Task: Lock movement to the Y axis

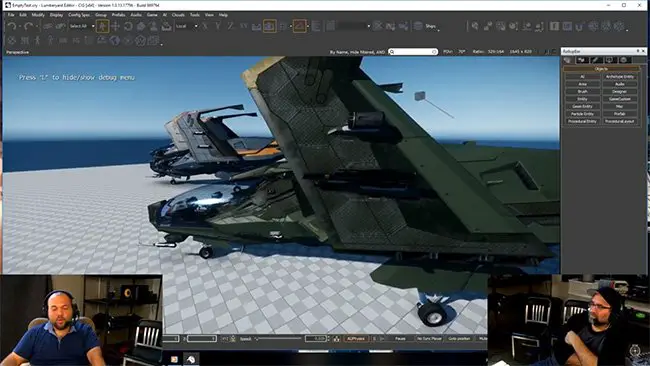Action: [218, 26]
